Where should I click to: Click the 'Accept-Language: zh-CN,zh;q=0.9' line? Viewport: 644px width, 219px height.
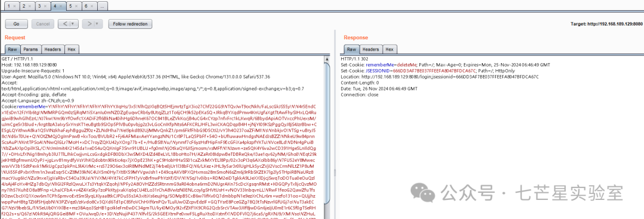(x=38, y=100)
